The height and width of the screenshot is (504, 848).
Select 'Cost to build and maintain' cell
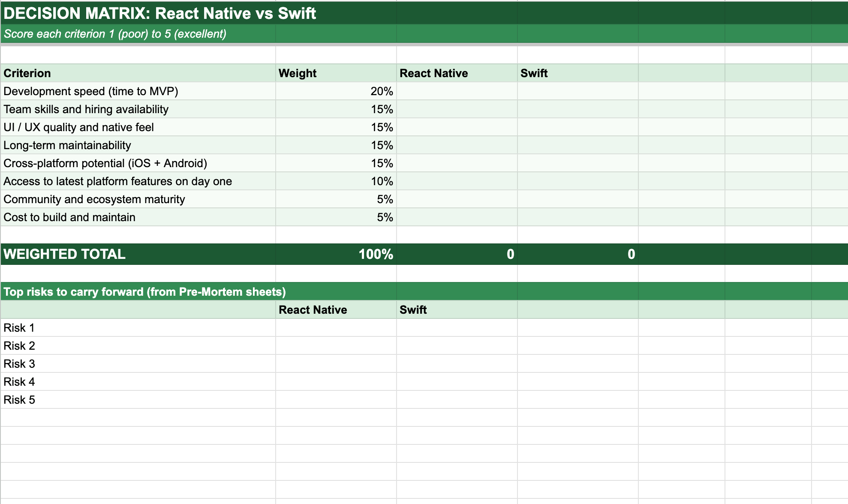(x=138, y=217)
